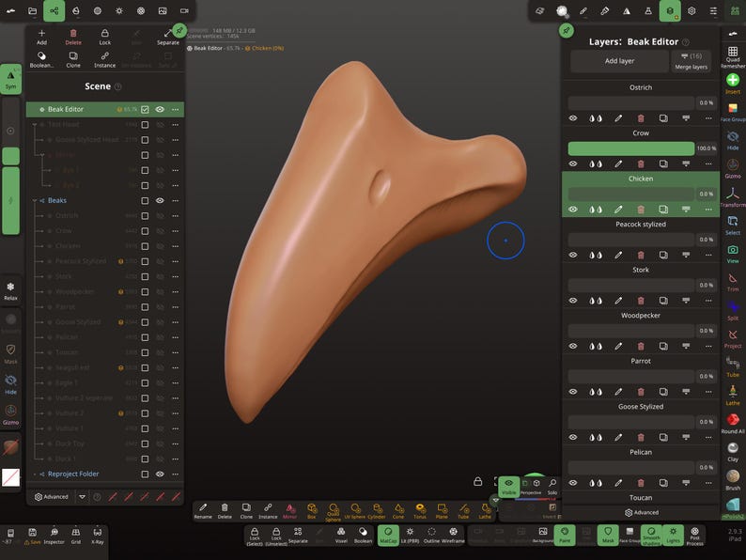Viewport: 746px width, 560px height.
Task: Add a Torus primitive
Action: click(x=420, y=511)
